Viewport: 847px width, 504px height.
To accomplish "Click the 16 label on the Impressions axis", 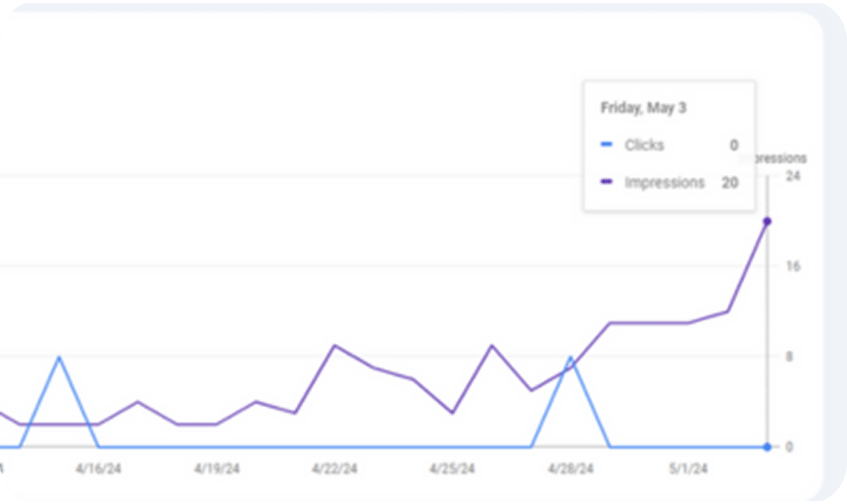I will click(793, 266).
